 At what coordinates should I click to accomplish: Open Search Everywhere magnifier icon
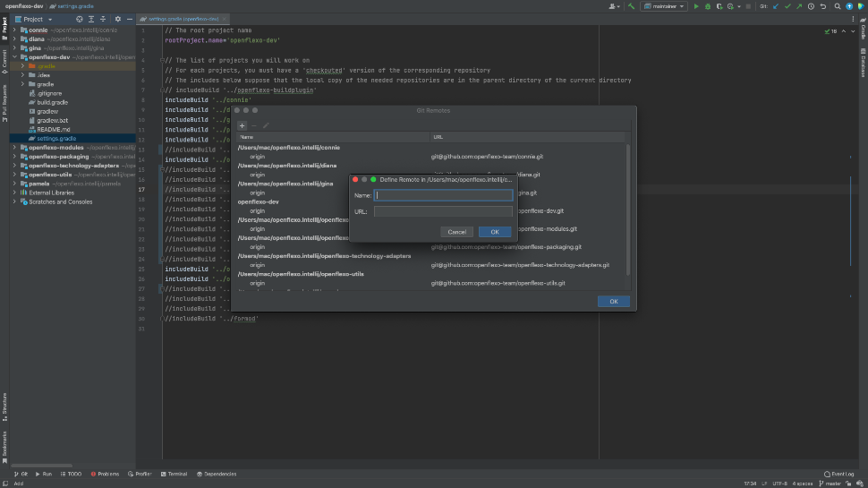pyautogui.click(x=838, y=6)
